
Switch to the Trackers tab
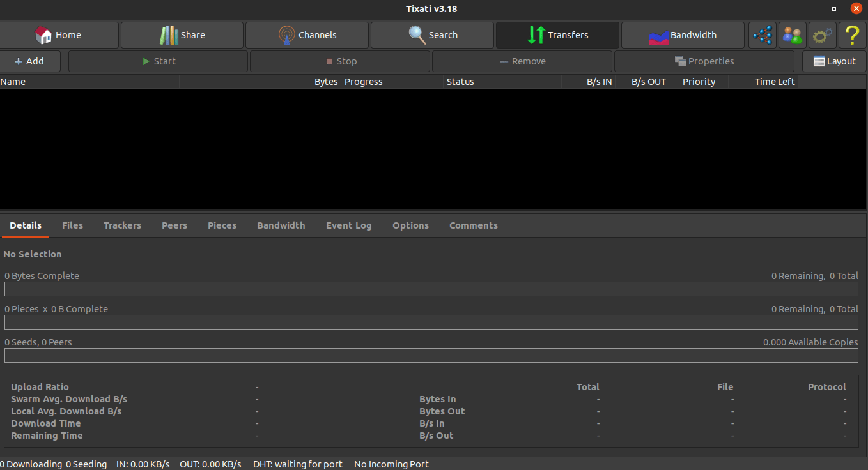tap(122, 225)
